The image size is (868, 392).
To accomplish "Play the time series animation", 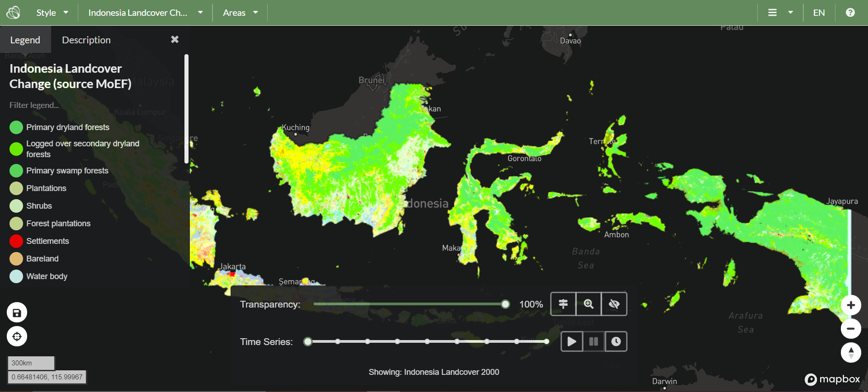I will tap(571, 341).
